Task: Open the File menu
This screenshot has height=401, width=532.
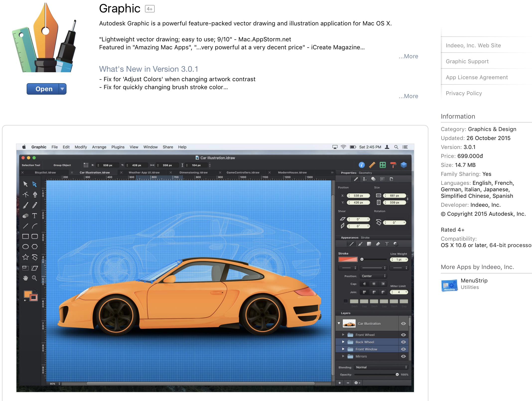Action: pos(55,147)
